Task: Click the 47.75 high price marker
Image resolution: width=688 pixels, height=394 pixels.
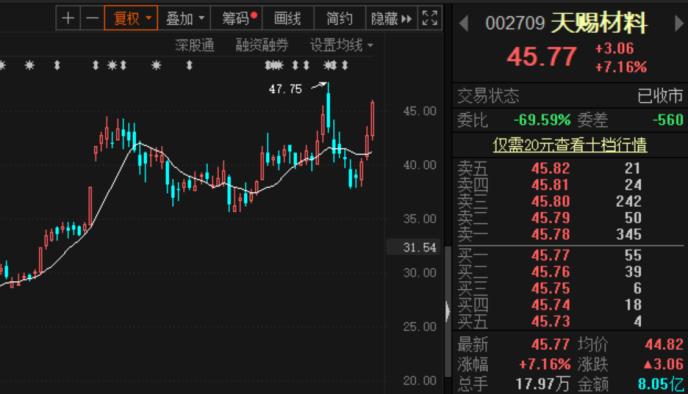Action: pyautogui.click(x=286, y=89)
